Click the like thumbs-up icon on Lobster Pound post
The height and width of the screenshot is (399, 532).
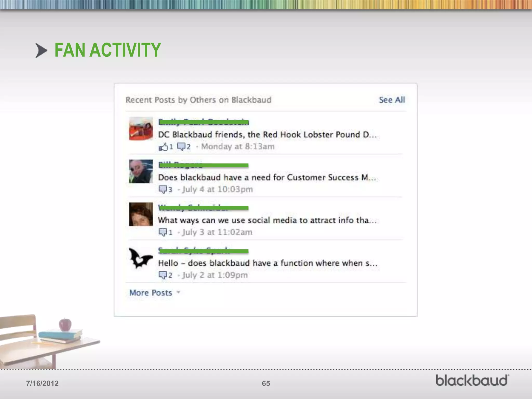click(163, 147)
